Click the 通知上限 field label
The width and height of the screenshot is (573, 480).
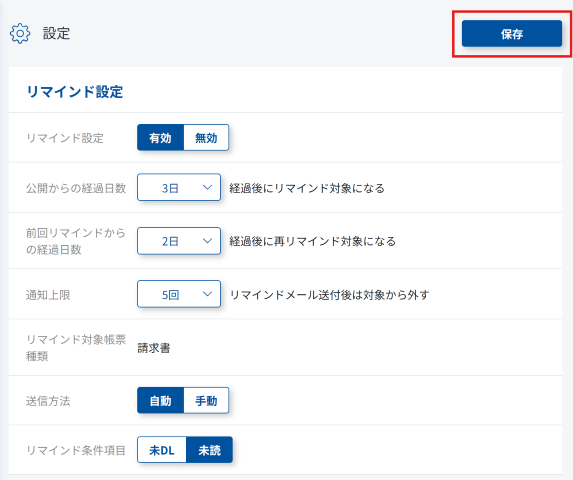tap(48, 295)
